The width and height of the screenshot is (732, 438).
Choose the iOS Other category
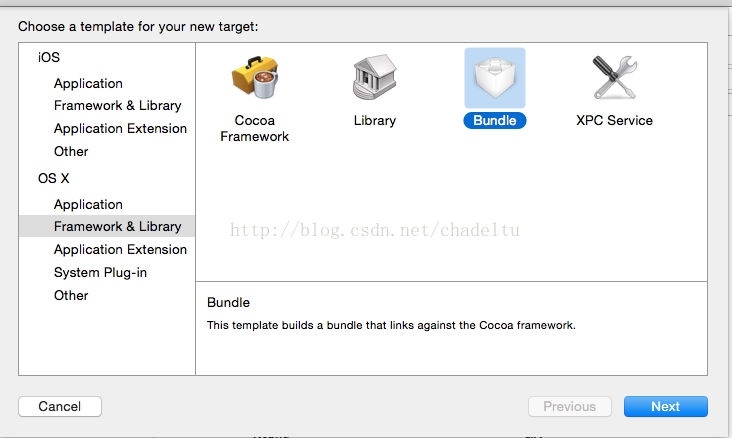(71, 151)
